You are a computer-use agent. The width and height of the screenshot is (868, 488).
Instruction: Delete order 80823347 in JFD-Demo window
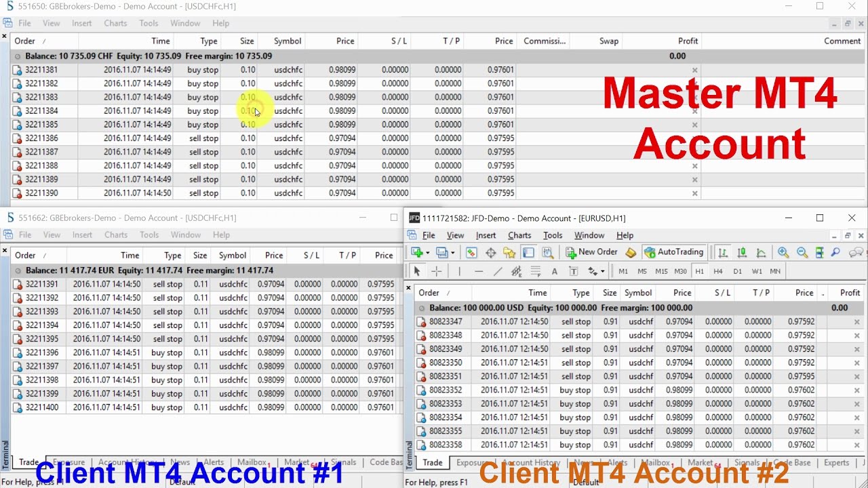(856, 321)
